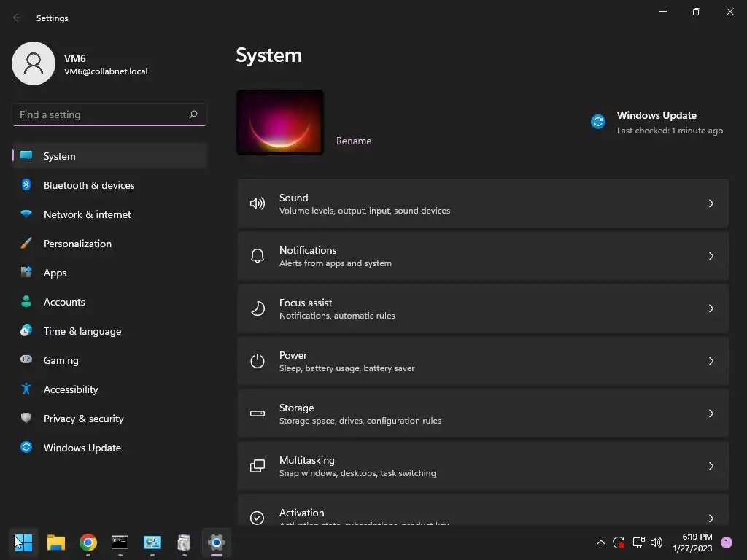The image size is (747, 560).
Task: Open the Windows Start button
Action: coord(23,542)
